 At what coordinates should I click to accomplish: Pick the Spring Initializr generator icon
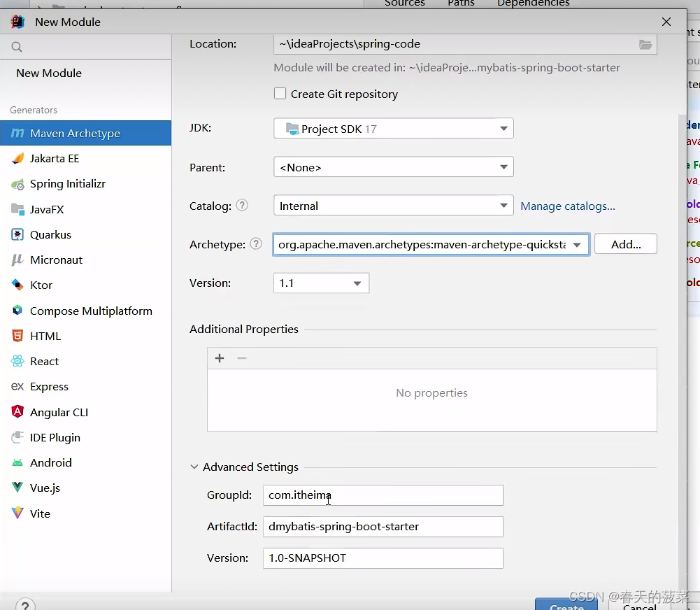point(17,184)
